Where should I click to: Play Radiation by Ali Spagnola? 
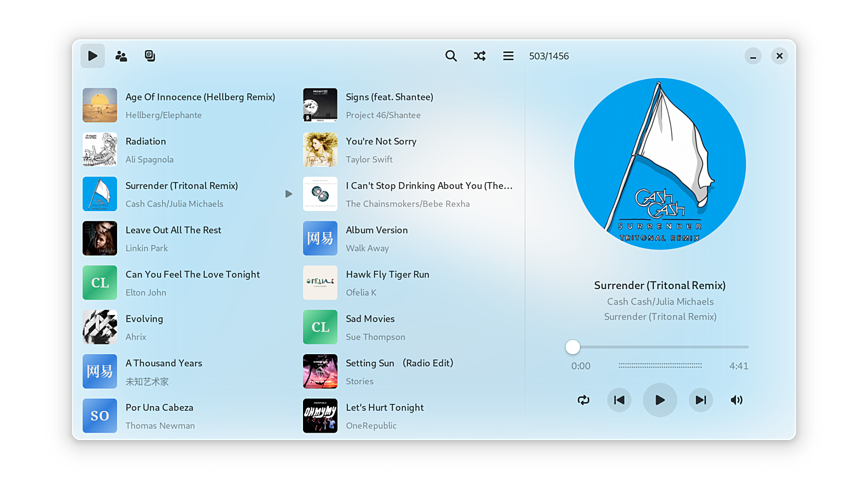point(145,141)
